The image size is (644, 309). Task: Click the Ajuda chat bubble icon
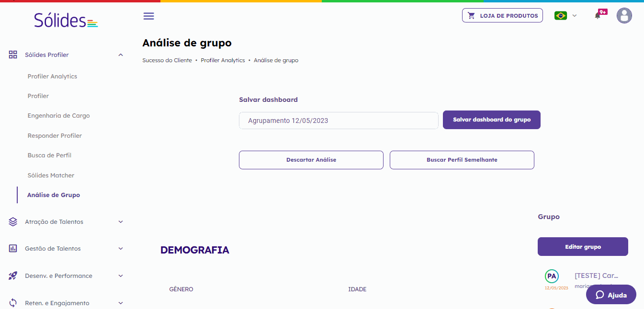pos(600,295)
